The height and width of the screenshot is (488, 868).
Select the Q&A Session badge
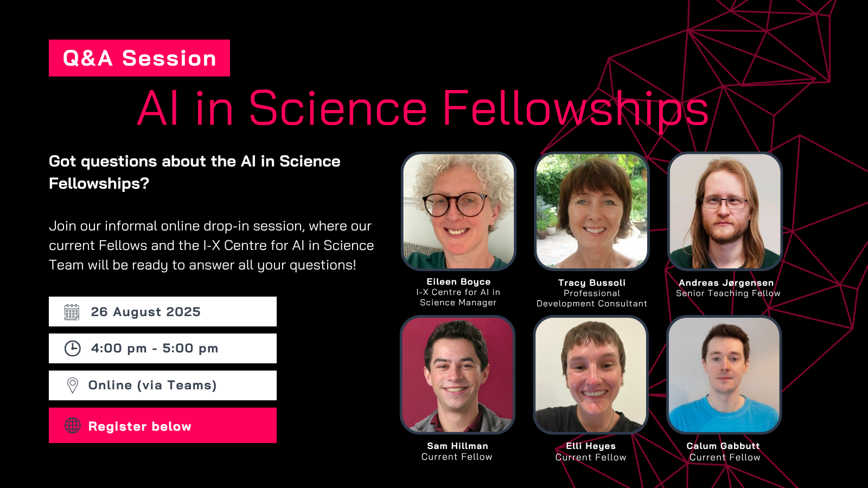139,58
